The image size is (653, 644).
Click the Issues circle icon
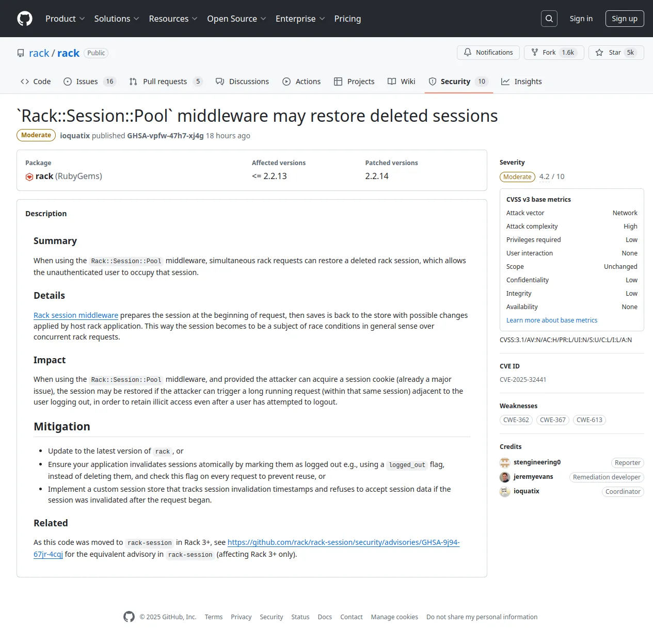[68, 82]
